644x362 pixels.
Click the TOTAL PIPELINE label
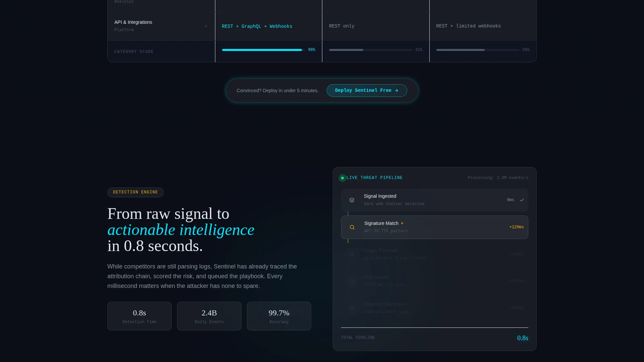point(358,338)
